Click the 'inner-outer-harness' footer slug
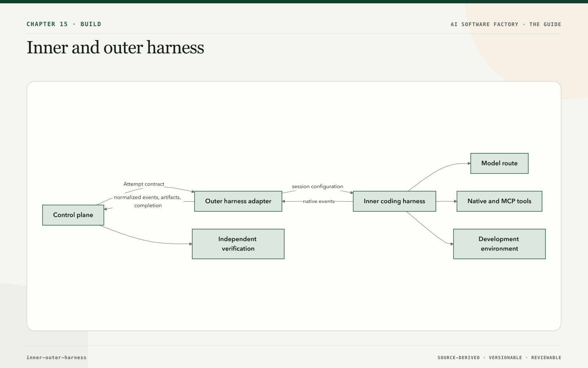 tap(57, 357)
